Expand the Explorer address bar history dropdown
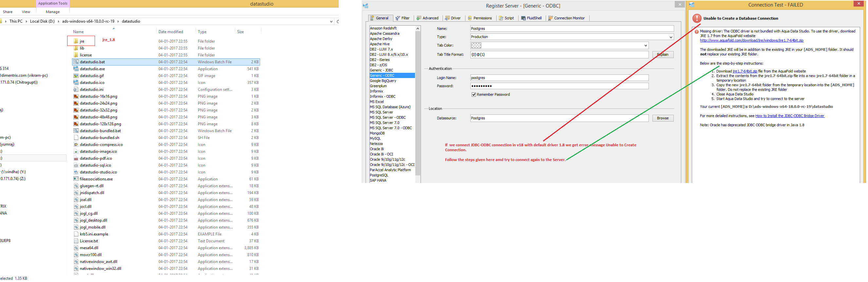Image resolution: width=868 pixels, height=282 pixels. pyautogui.click(x=331, y=21)
